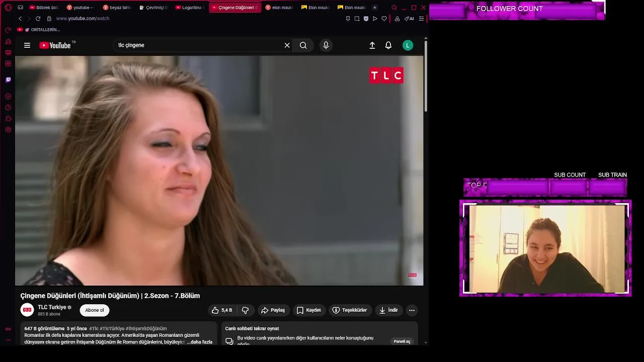
Task: Open the sidebar player icon
Action: [x=8, y=97]
